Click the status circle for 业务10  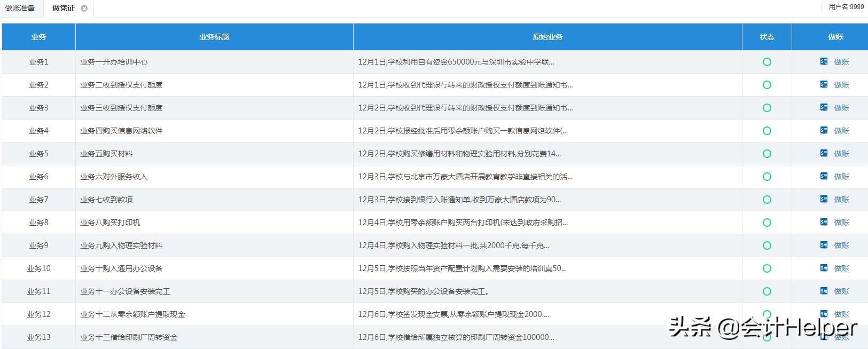[767, 268]
